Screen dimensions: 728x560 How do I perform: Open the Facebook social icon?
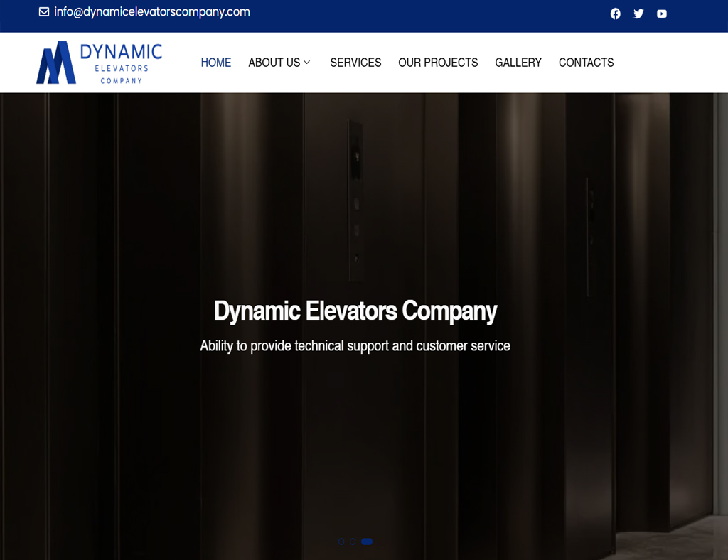[x=615, y=14]
